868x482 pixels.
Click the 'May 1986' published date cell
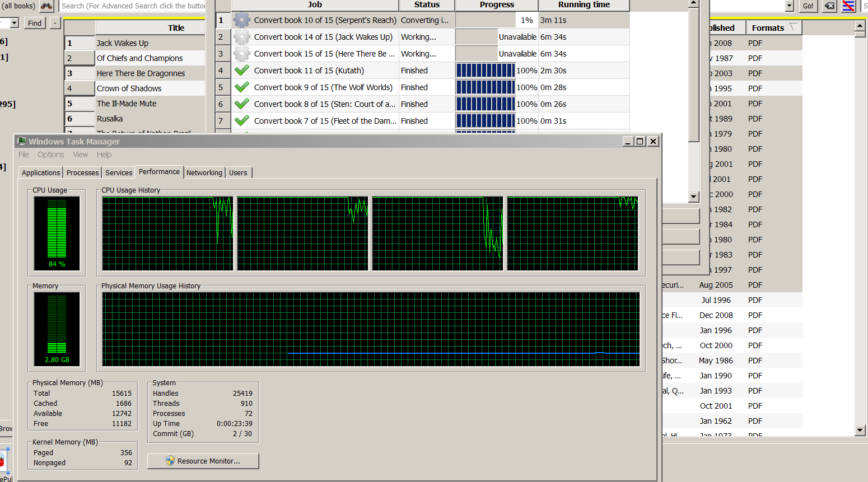pos(716,361)
